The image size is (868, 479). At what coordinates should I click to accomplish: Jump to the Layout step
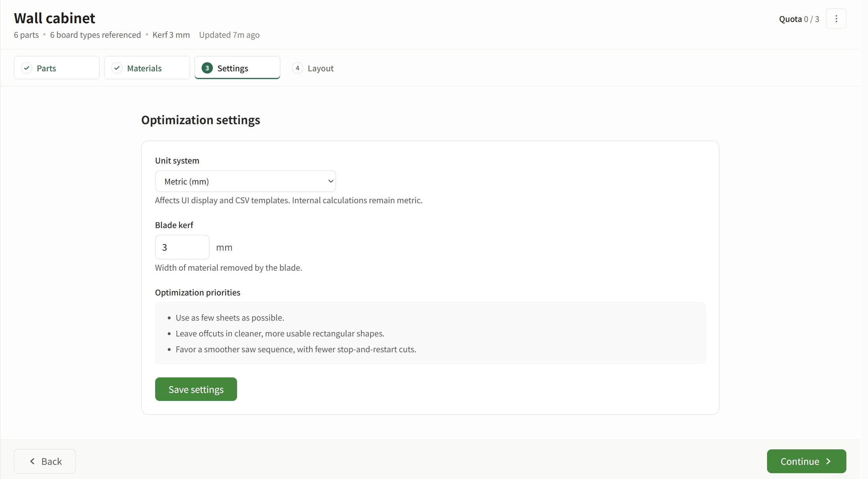tap(320, 68)
